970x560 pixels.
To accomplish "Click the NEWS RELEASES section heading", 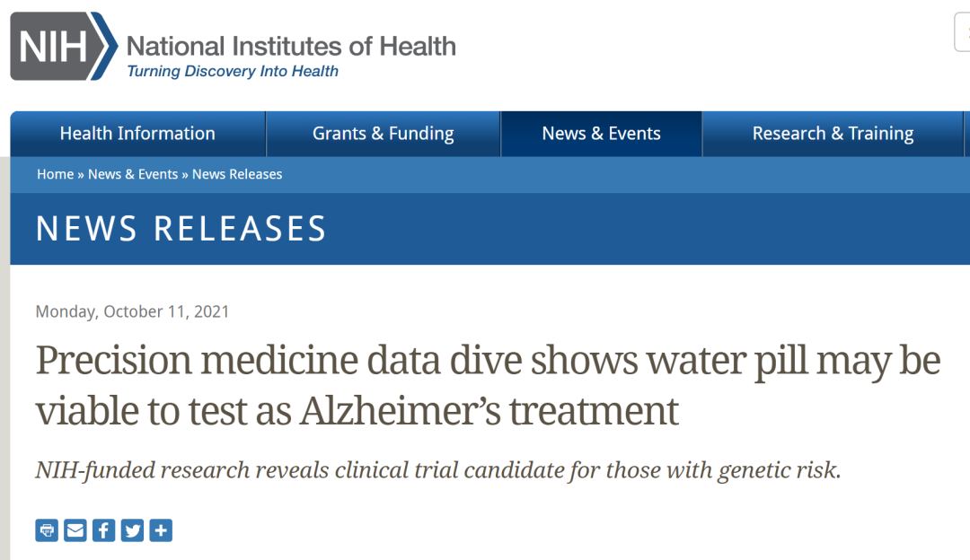I will tap(181, 229).
